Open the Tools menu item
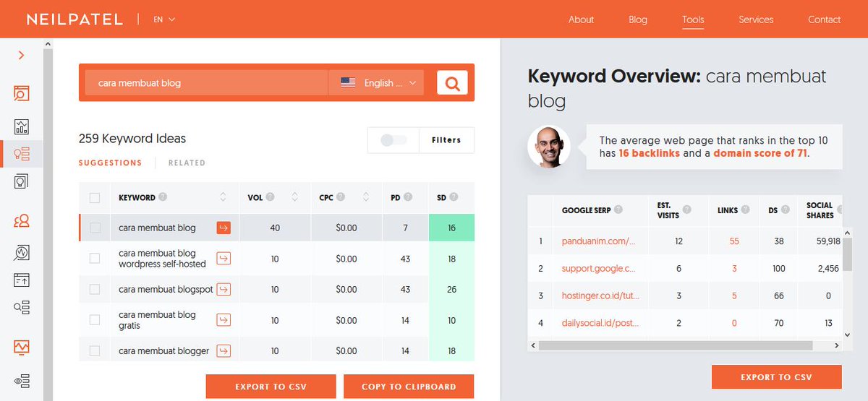Screen dimensions: 868x401 coord(693,20)
